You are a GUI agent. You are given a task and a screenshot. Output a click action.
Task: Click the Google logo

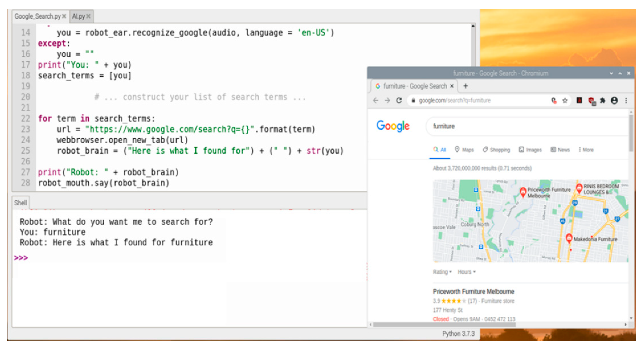click(x=393, y=126)
